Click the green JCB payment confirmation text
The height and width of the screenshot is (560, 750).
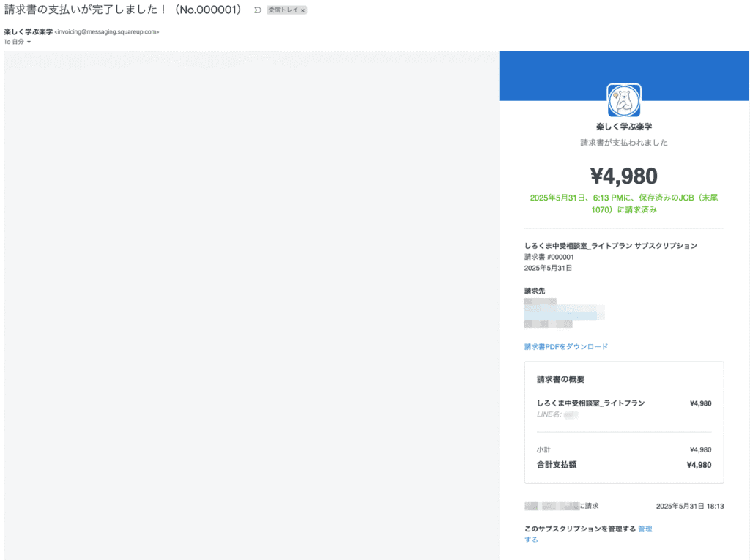624,204
